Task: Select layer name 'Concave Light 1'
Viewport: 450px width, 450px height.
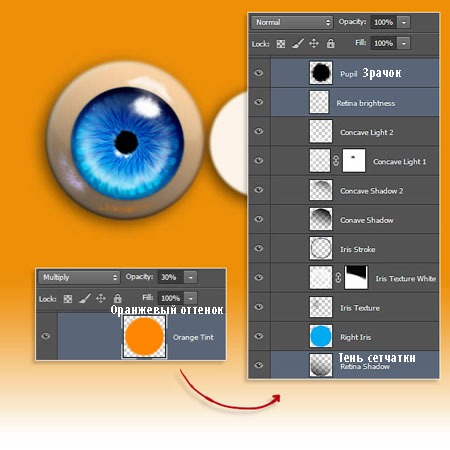Action: pyautogui.click(x=400, y=162)
